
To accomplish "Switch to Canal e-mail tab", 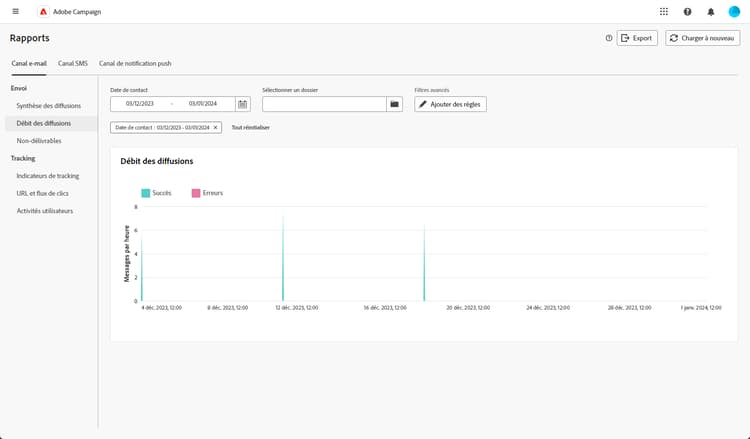I will click(x=29, y=64).
